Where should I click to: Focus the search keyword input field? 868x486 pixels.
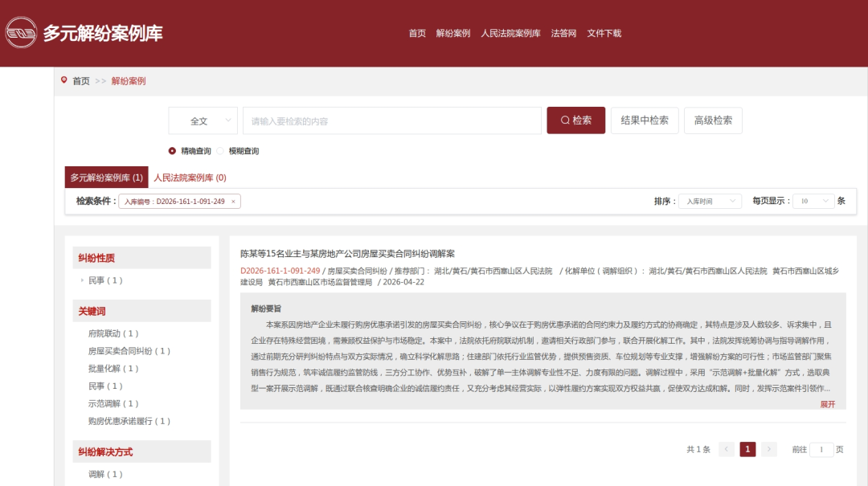[392, 120]
